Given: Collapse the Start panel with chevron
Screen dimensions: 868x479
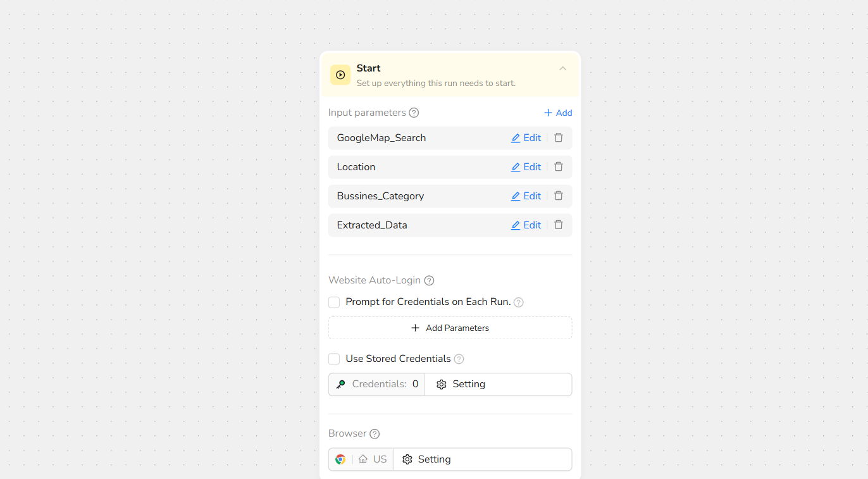Looking at the screenshot, I should tap(562, 68).
